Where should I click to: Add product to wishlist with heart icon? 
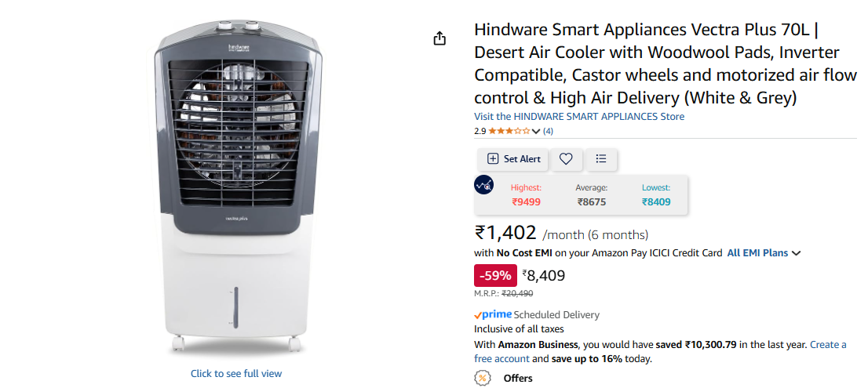tap(565, 159)
